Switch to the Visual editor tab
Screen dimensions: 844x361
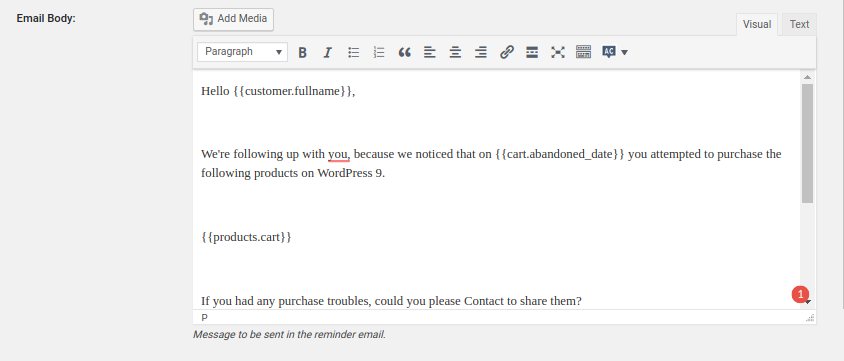[757, 24]
